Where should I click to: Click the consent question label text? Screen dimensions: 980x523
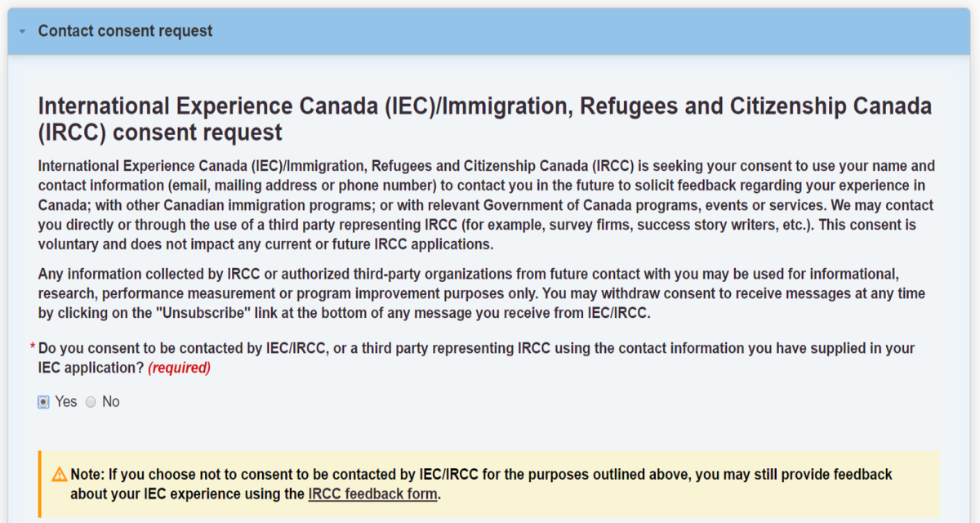(476, 359)
